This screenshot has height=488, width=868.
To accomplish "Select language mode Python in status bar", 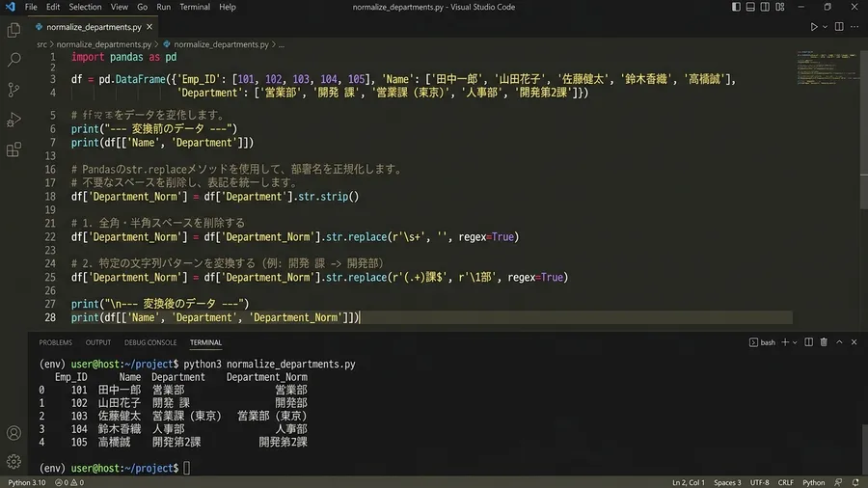I will (813, 482).
